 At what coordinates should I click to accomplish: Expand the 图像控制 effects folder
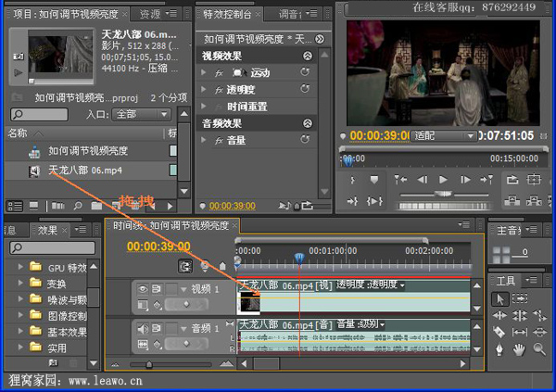pyautogui.click(x=20, y=315)
